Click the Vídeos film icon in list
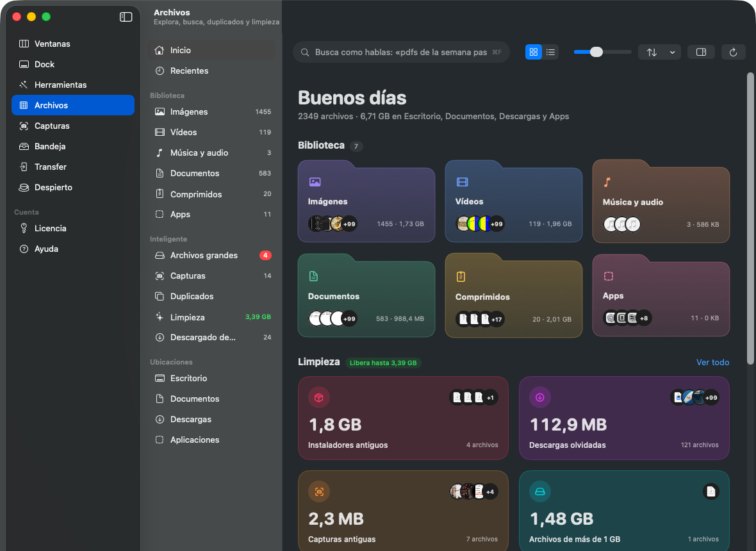Image resolution: width=756 pixels, height=551 pixels. [x=160, y=132]
